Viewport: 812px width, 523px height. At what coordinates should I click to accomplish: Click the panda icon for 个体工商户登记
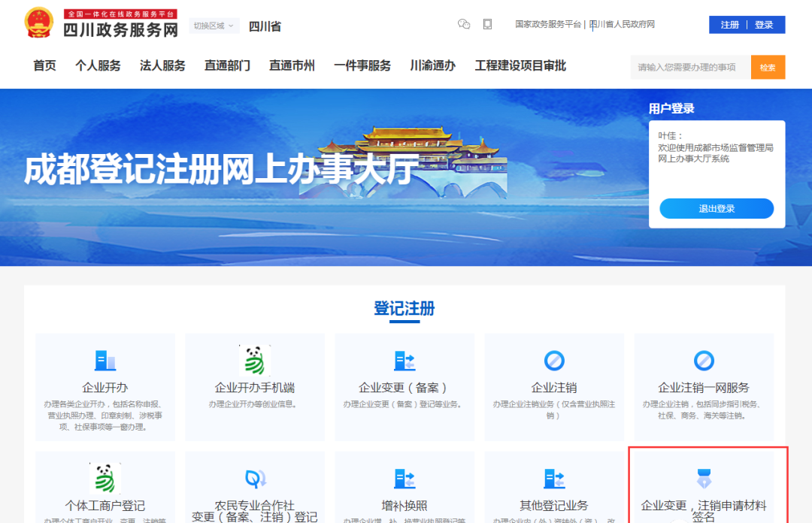pyautogui.click(x=105, y=478)
